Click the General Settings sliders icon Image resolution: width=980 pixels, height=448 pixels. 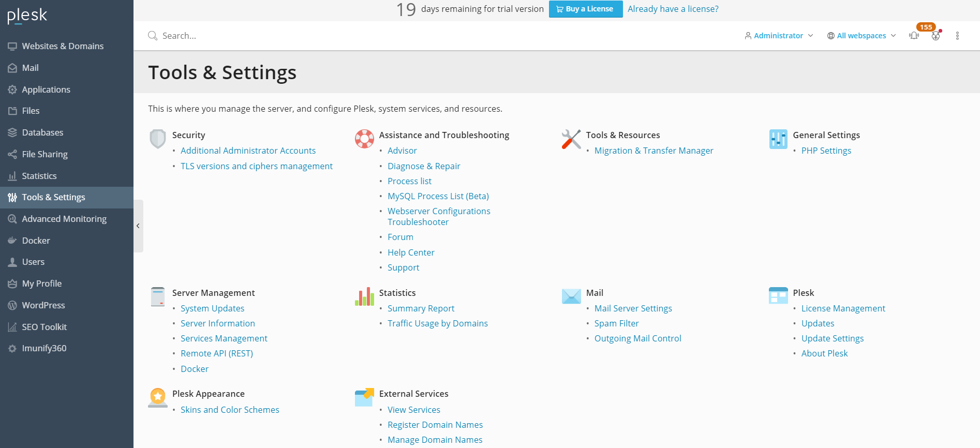coord(778,139)
